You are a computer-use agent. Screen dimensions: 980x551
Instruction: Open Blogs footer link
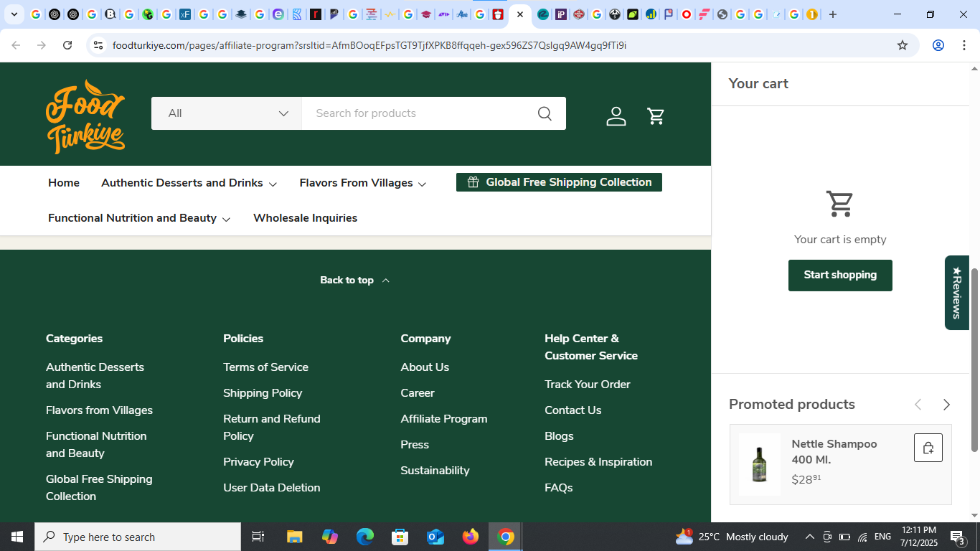click(559, 436)
